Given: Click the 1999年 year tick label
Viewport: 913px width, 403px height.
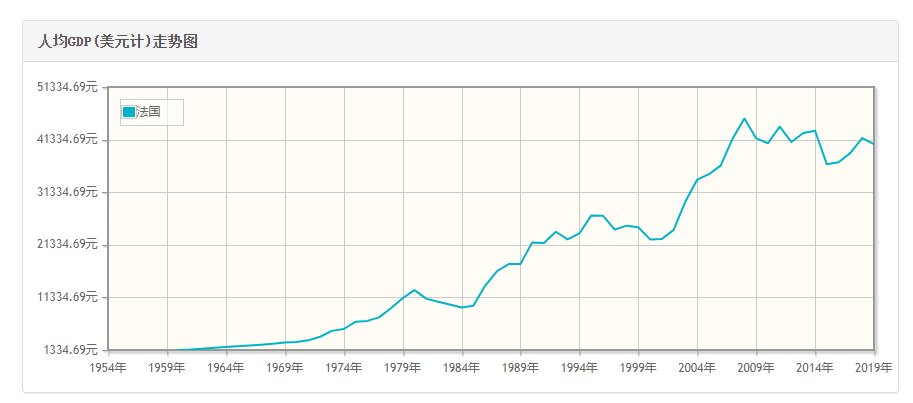Looking at the screenshot, I should click(639, 367).
